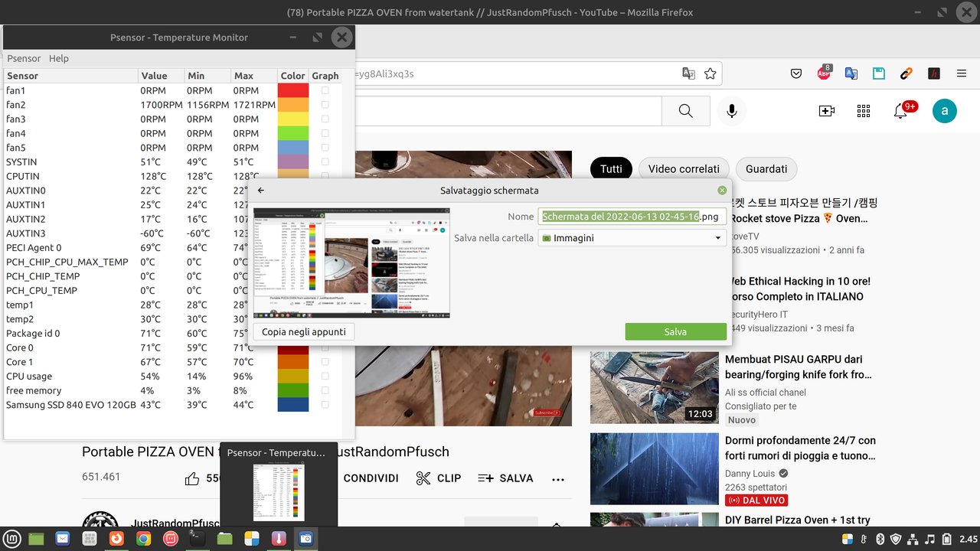Select the Tutti filter chip

pos(611,169)
